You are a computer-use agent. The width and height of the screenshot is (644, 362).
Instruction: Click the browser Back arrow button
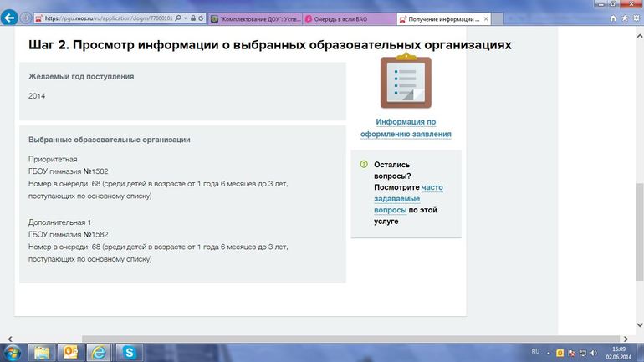tap(10, 17)
